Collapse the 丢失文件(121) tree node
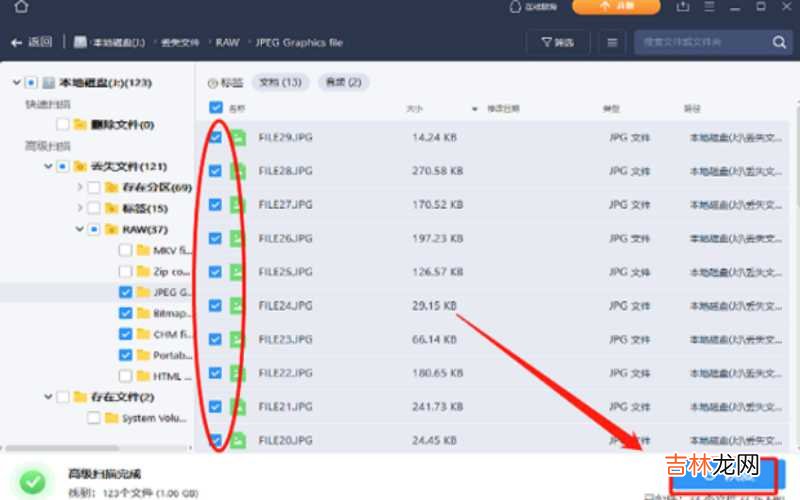 pyautogui.click(x=48, y=166)
